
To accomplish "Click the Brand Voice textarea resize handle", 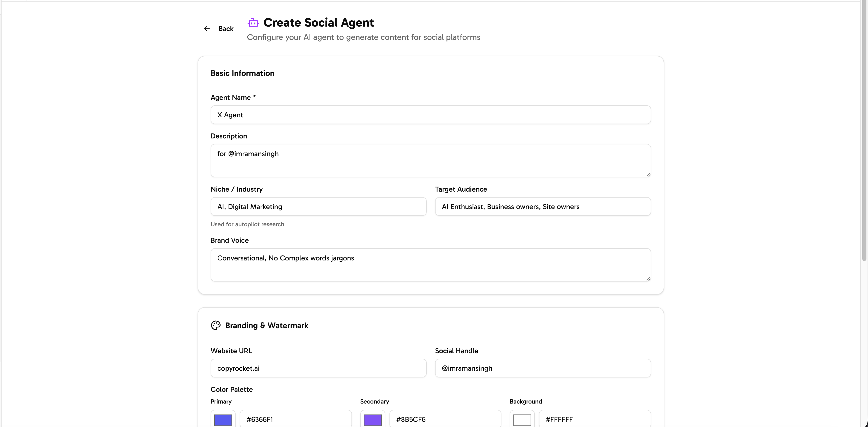I will tap(649, 279).
